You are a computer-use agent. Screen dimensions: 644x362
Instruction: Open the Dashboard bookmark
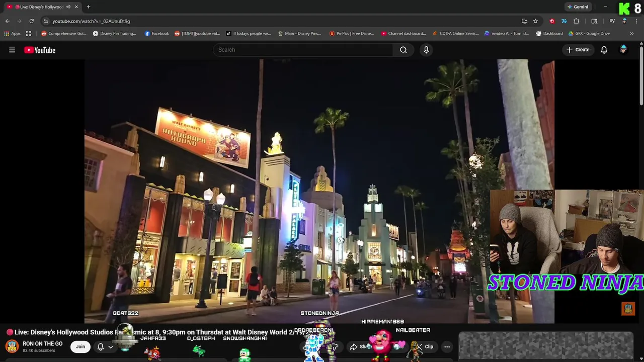click(549, 34)
